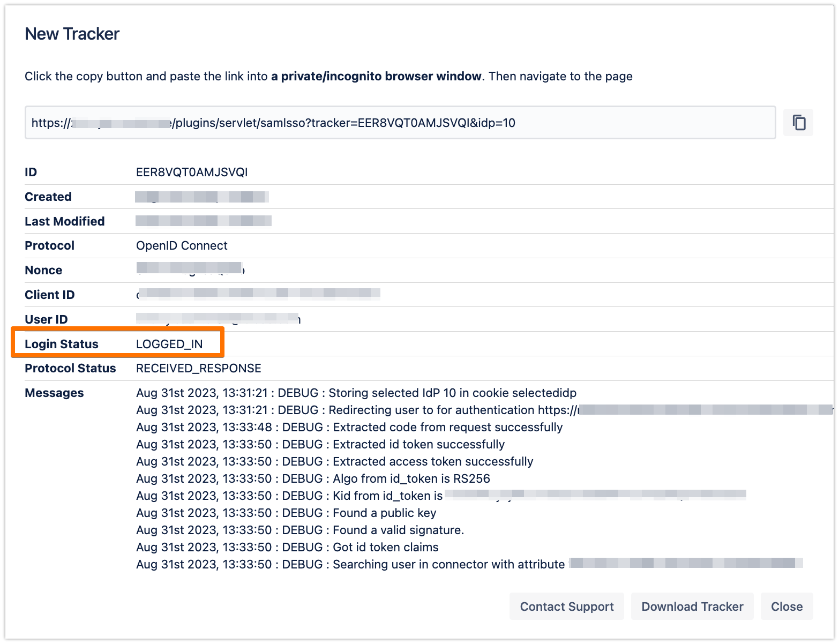Click the New Tracker dialog title
Viewport: 839px width, 644px height.
tap(72, 34)
